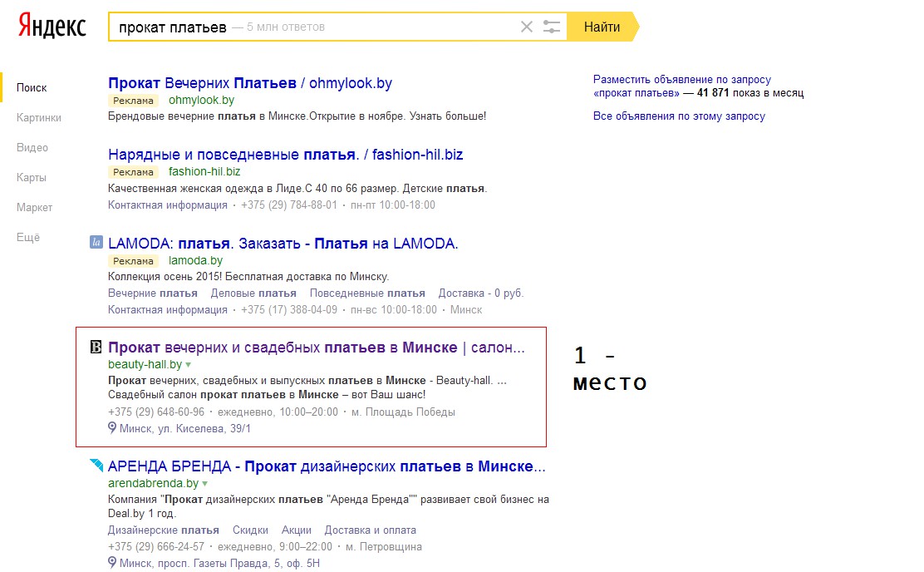924x572 pixels.
Task: Click the green beauty-hall.by URL
Action: tap(145, 365)
